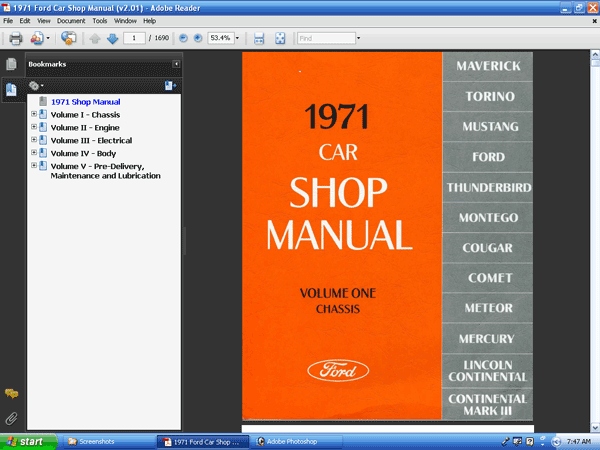Screen dimensions: 600x450
Task: Open the Volume II - Engine bookmark
Action: (x=85, y=128)
